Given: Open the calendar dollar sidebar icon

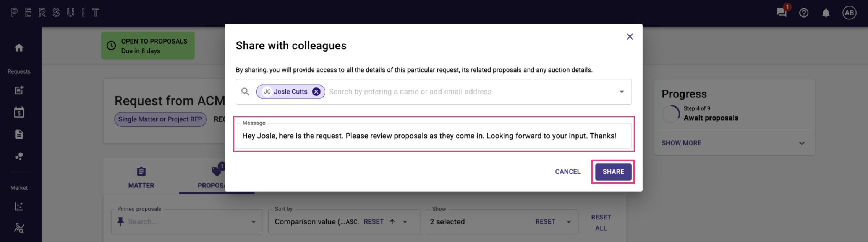Looking at the screenshot, I should (19, 112).
